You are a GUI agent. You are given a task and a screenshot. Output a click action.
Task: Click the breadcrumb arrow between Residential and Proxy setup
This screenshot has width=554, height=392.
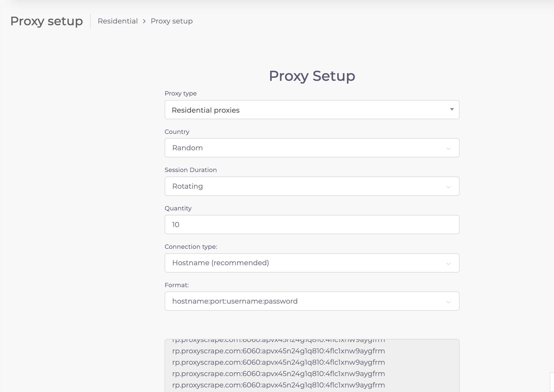coord(144,21)
